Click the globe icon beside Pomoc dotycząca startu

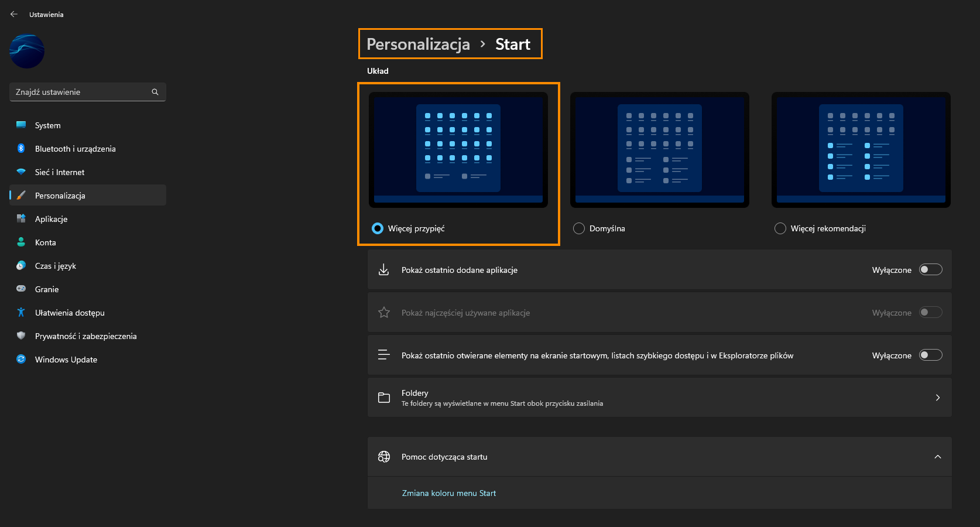(x=383, y=457)
